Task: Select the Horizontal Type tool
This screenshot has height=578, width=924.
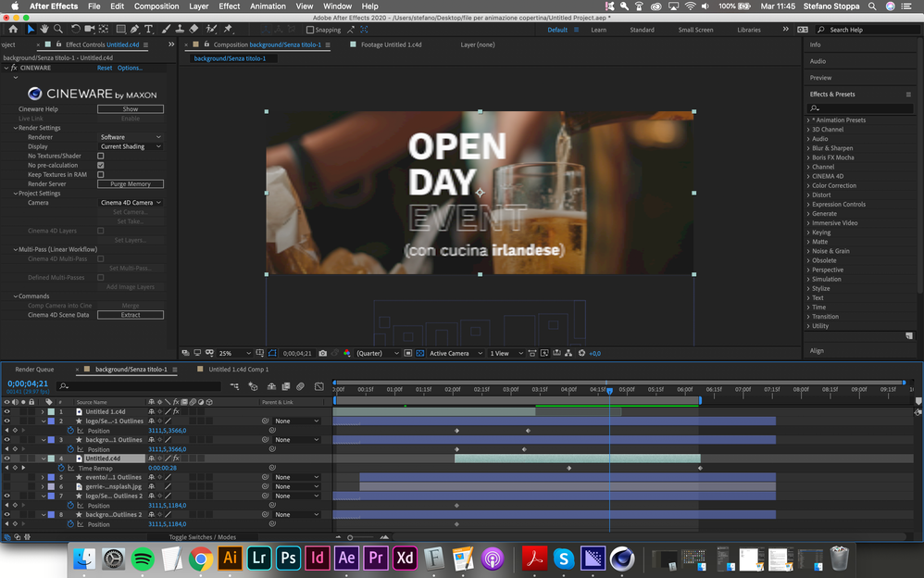Action: pyautogui.click(x=148, y=29)
